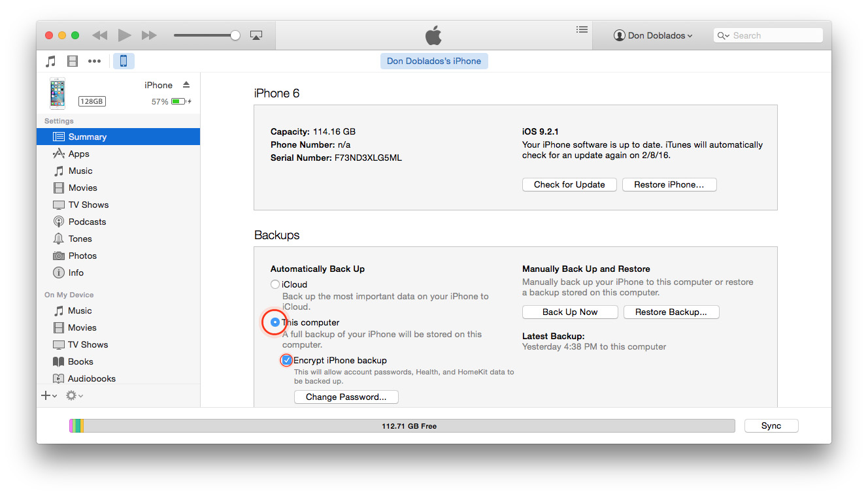Open Audiobooks under On My Device

pyautogui.click(x=118, y=378)
